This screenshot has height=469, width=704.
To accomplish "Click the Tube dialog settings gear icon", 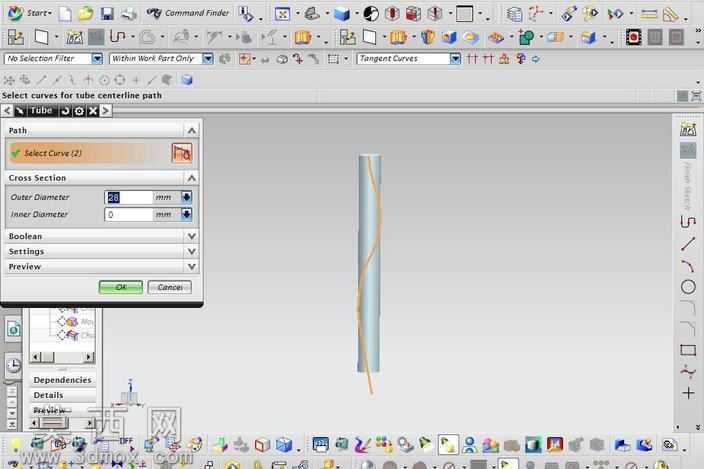I will coord(79,111).
